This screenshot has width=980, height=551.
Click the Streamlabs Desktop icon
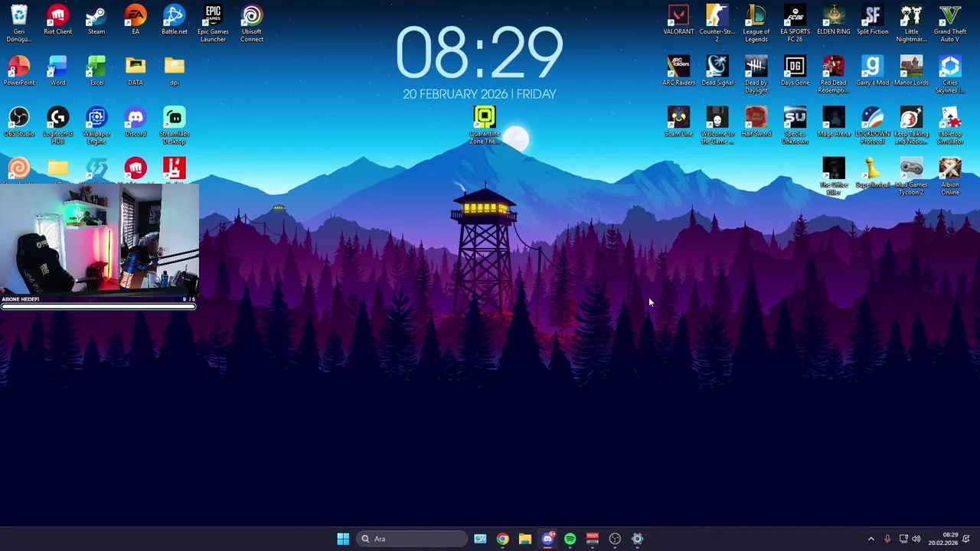pos(174,126)
